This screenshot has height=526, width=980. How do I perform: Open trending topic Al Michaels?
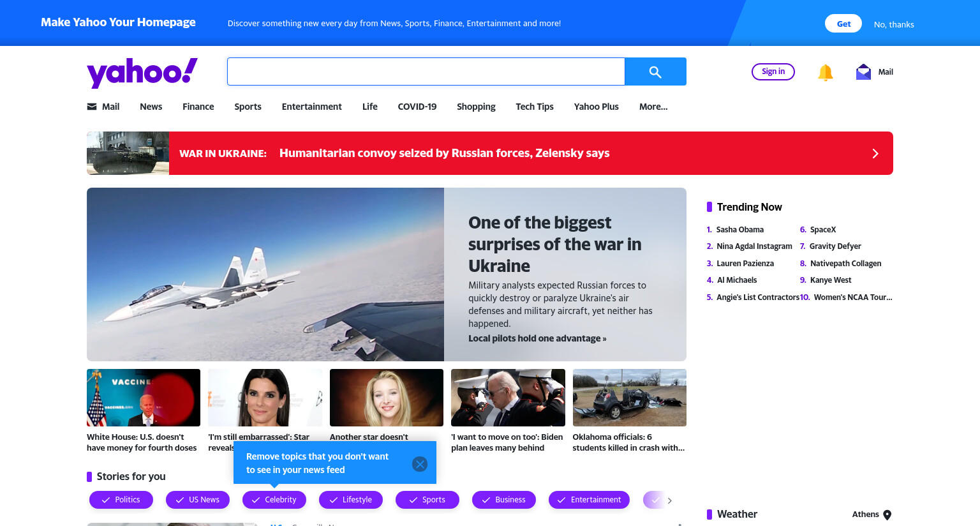pos(737,280)
